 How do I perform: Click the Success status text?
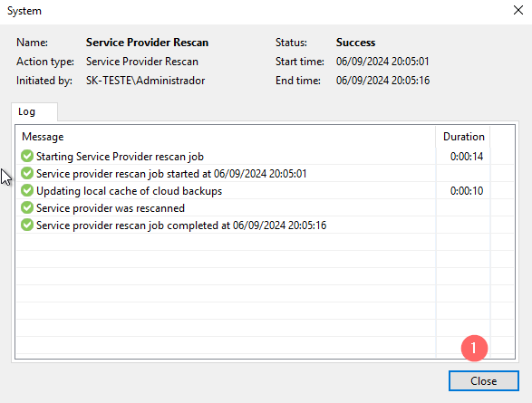(x=355, y=43)
